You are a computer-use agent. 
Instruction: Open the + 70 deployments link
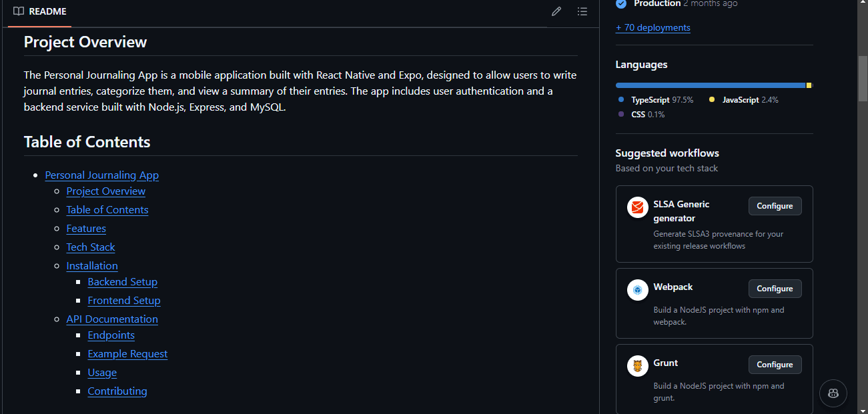[653, 27]
